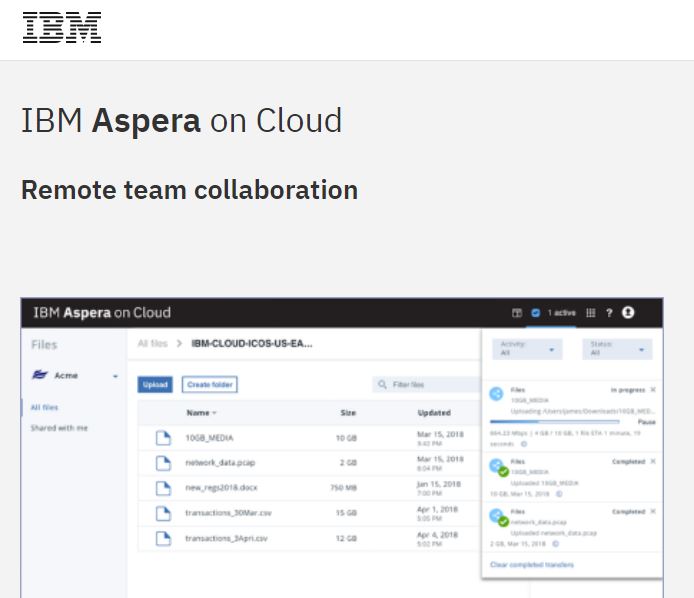Click the All files breadcrumb link
Viewport: 694px width, 598px height.
[153, 343]
